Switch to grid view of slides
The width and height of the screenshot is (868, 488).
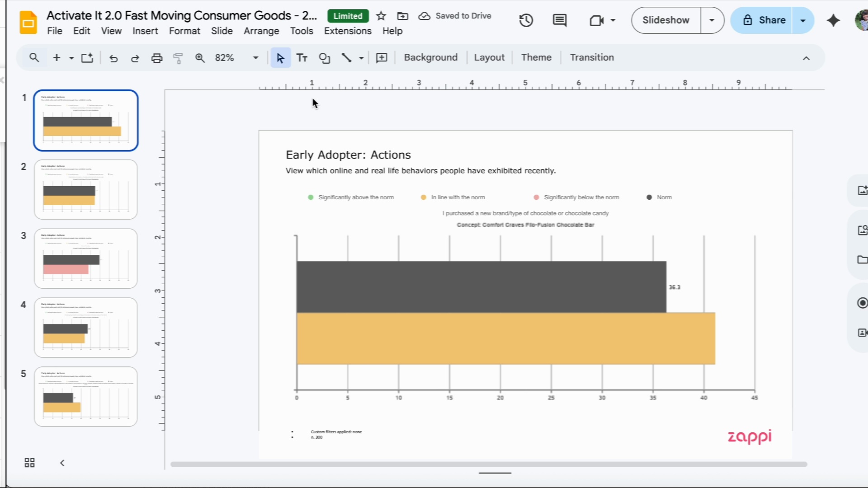click(x=29, y=462)
